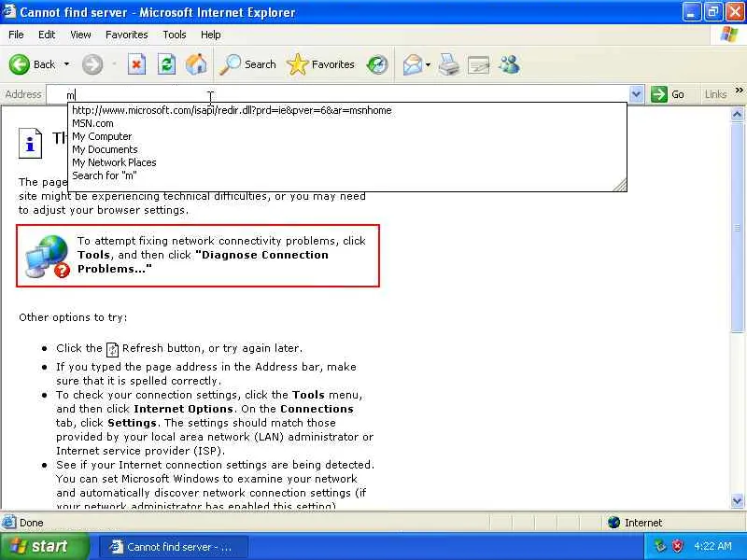747x560 pixels.
Task: Select the MSN.com suggestion
Action: pos(347,123)
